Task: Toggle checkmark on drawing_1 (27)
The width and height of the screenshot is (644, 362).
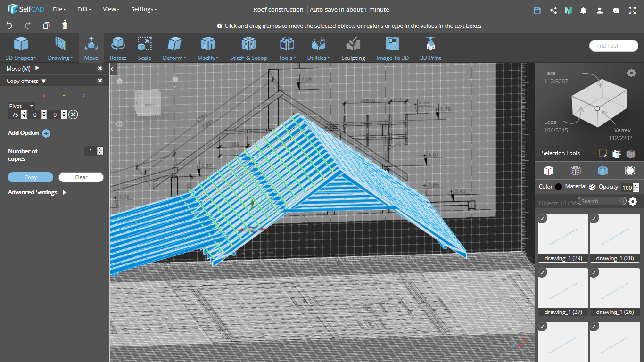Action: (543, 272)
